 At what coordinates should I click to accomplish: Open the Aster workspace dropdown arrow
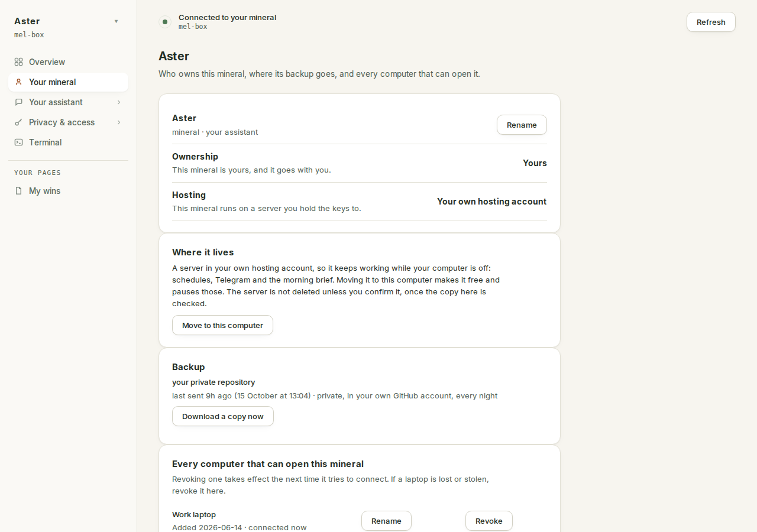click(117, 21)
